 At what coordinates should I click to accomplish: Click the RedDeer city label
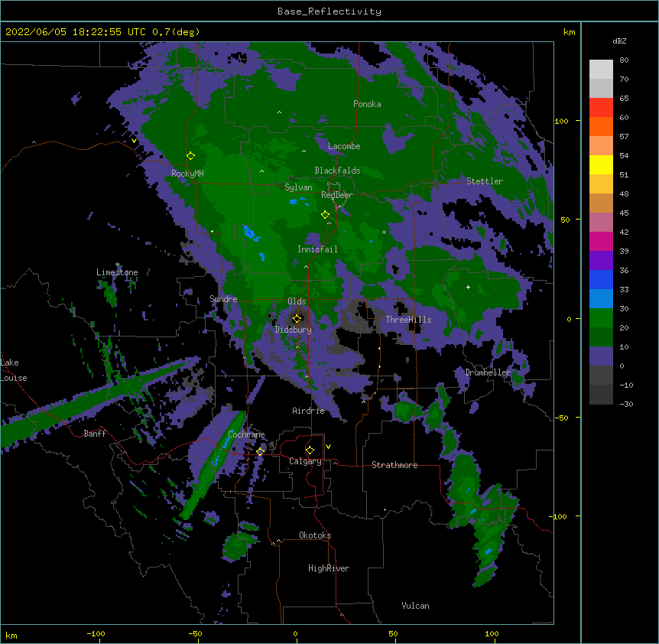tap(337, 195)
